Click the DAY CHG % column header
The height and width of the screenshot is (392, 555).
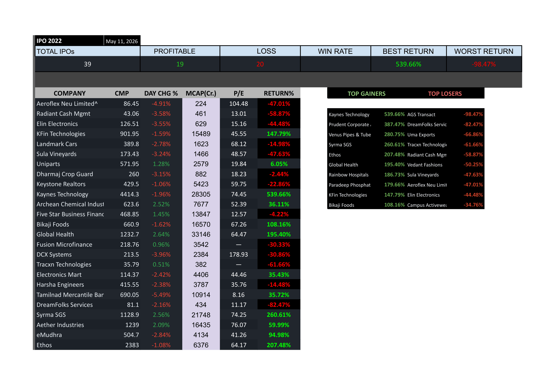(x=161, y=93)
